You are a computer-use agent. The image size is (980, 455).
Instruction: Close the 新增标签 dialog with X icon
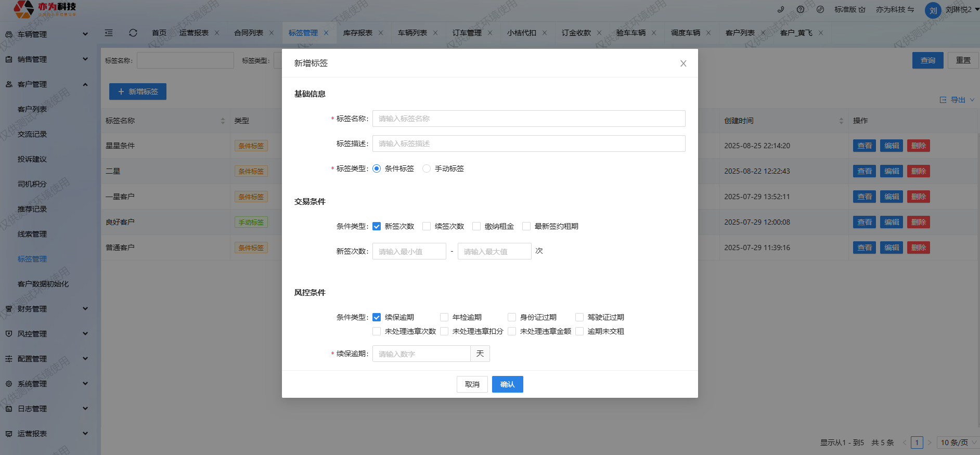tap(683, 63)
